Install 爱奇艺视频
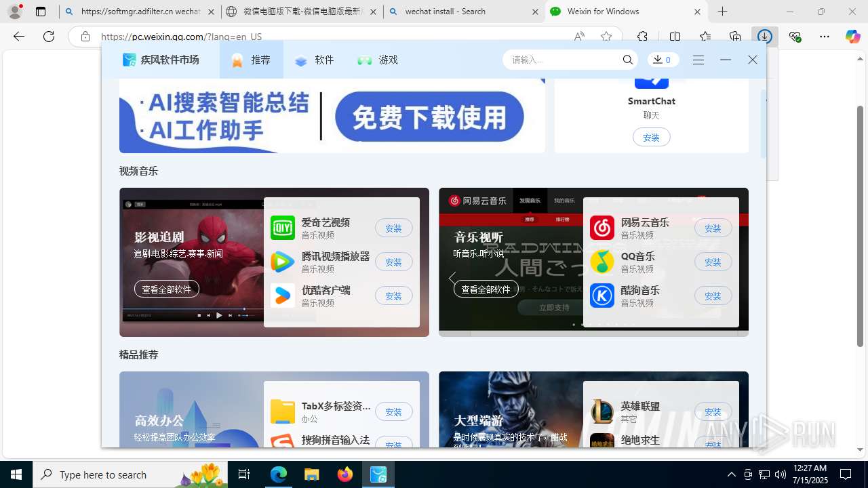This screenshot has width=868, height=488. 394,228
